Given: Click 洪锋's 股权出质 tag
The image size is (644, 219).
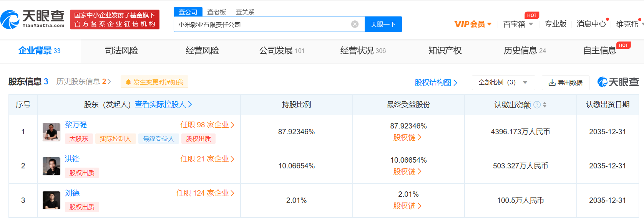Looking at the screenshot, I should (x=82, y=173).
